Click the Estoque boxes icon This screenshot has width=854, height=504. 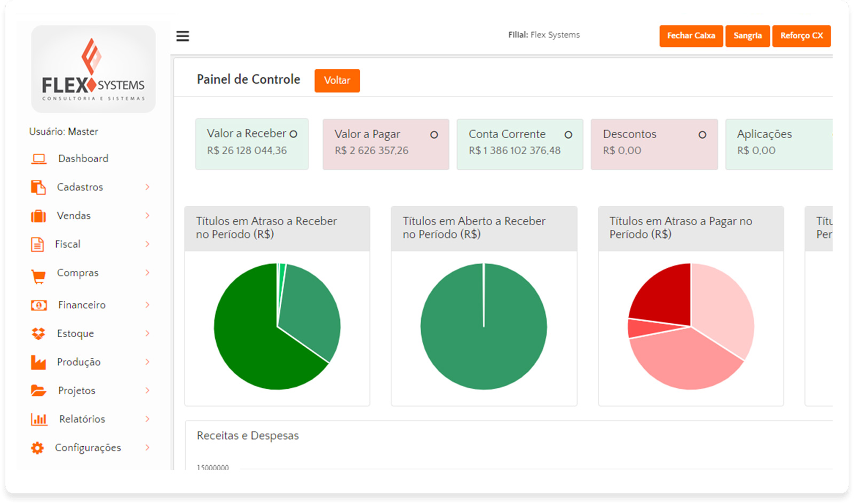click(38, 334)
